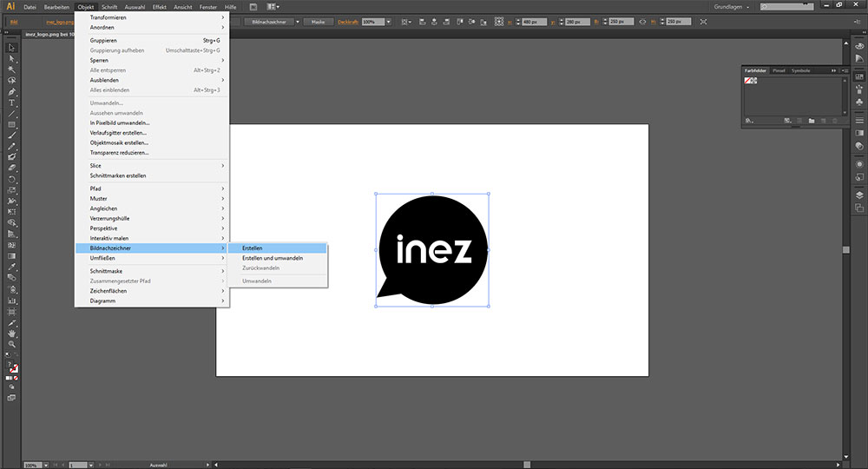The height and width of the screenshot is (469, 868).
Task: Open the Gradient panel icon in dock
Action: [859, 133]
